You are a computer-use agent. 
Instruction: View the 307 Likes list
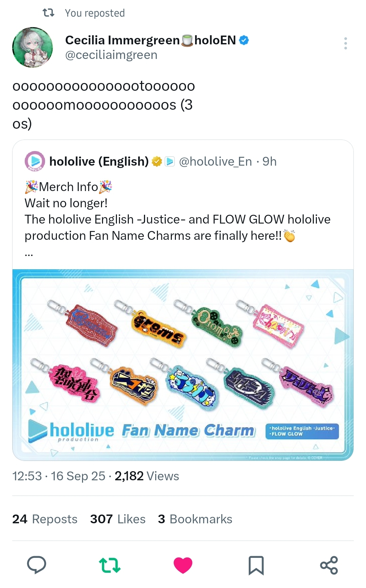click(118, 519)
